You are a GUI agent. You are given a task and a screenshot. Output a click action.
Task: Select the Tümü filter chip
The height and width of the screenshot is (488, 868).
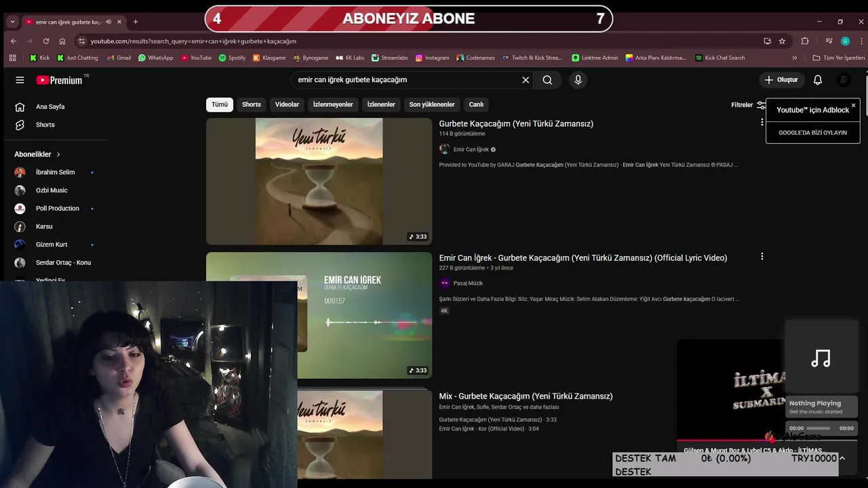[220, 104]
